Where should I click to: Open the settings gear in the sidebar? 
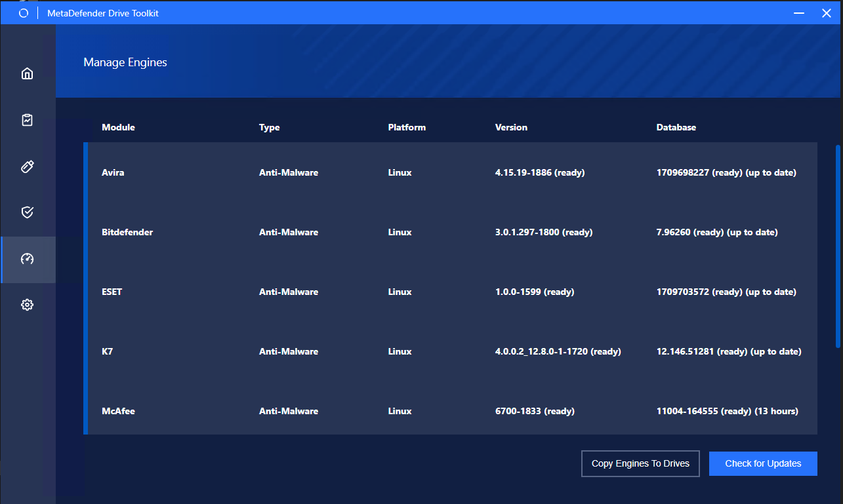click(27, 305)
